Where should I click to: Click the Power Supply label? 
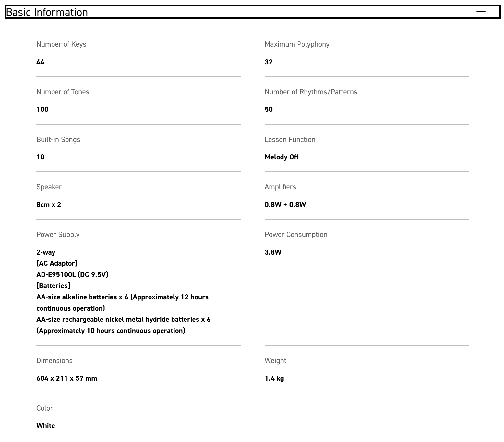pyautogui.click(x=58, y=235)
